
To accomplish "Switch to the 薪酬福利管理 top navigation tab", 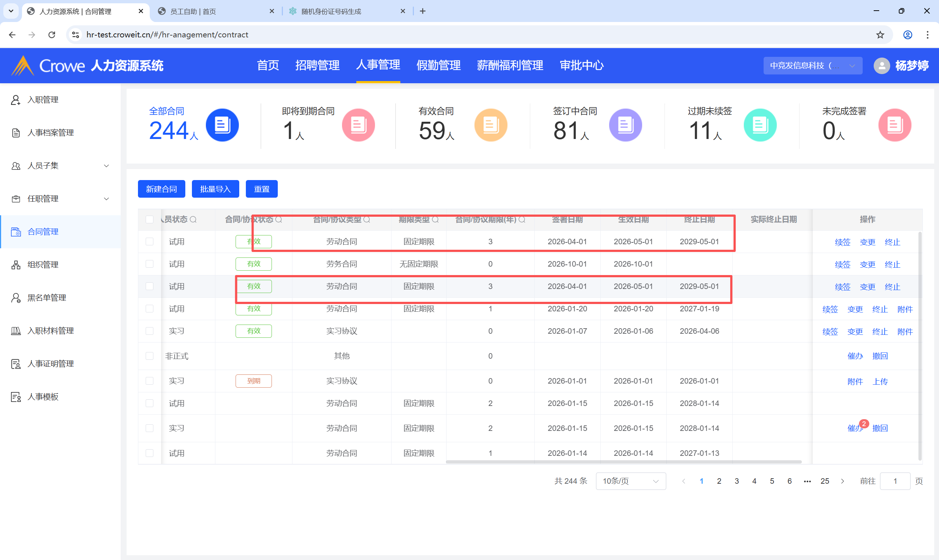I will [x=510, y=65].
